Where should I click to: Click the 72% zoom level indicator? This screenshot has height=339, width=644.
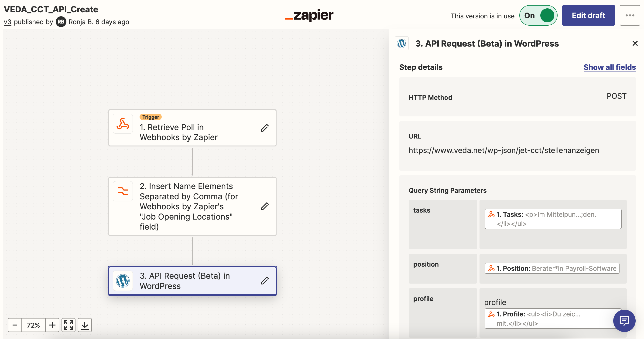tap(34, 325)
